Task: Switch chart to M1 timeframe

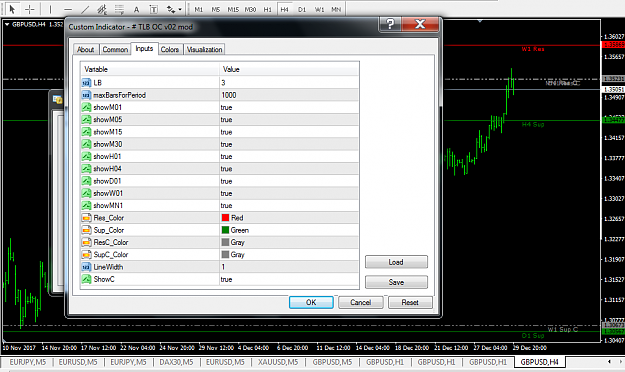Action: (199, 9)
